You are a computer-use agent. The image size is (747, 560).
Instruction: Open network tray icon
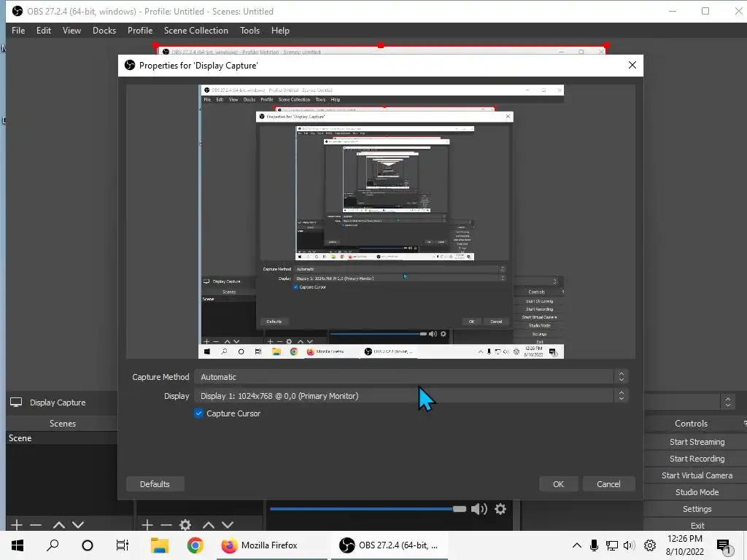[612, 545]
